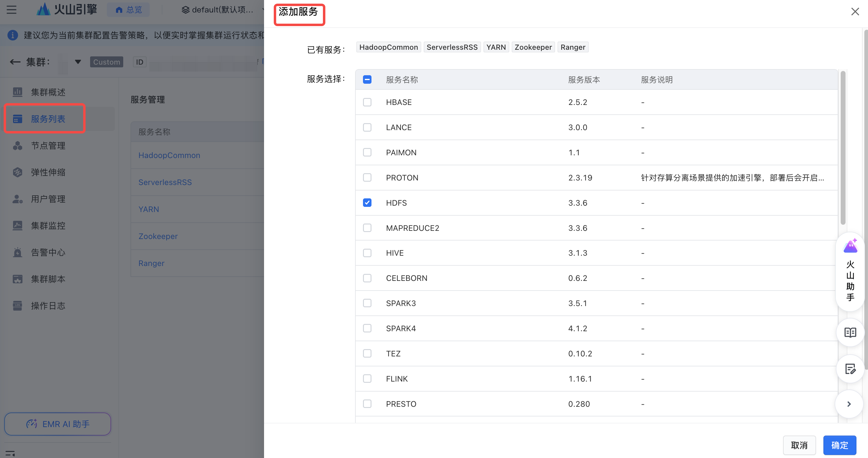Open Zookeeper service link
Image resolution: width=868 pixels, height=458 pixels.
pyautogui.click(x=158, y=236)
